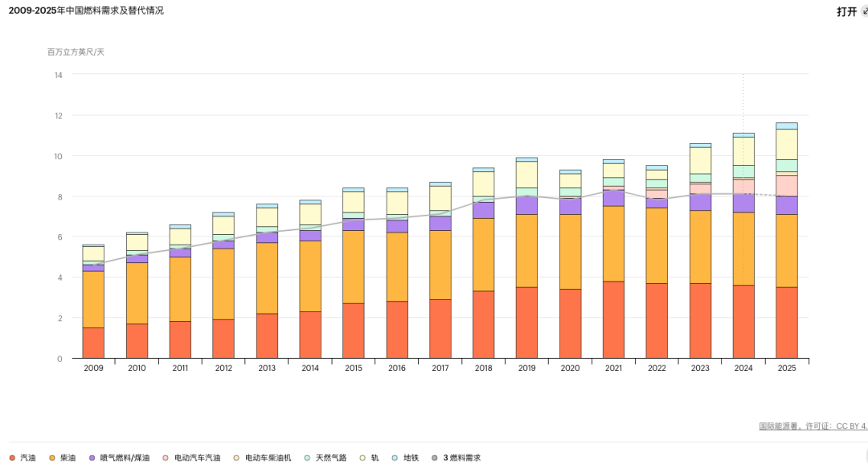Click the expand icon beside 打开
The image size is (868, 465).
click(864, 11)
